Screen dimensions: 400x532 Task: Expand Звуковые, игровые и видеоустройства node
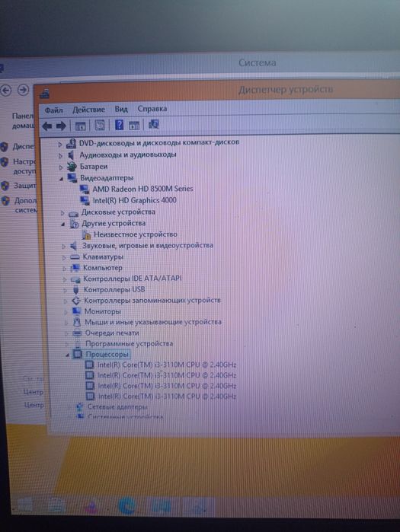pyautogui.click(x=64, y=247)
